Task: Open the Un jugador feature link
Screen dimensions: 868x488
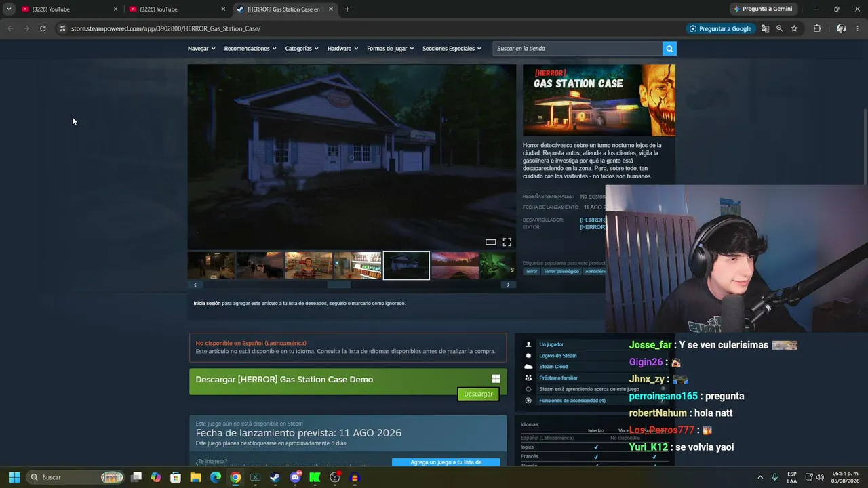Action: (551, 344)
